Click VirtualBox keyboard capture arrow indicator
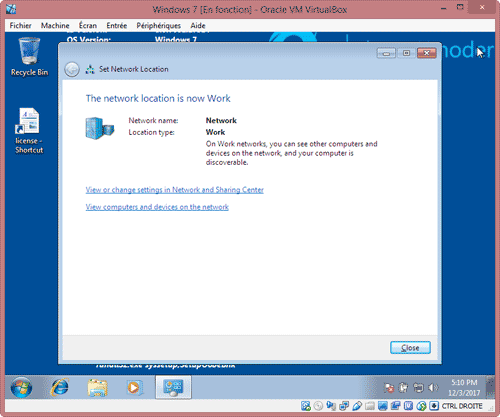Screen dimensions: 500x417 tap(434, 406)
